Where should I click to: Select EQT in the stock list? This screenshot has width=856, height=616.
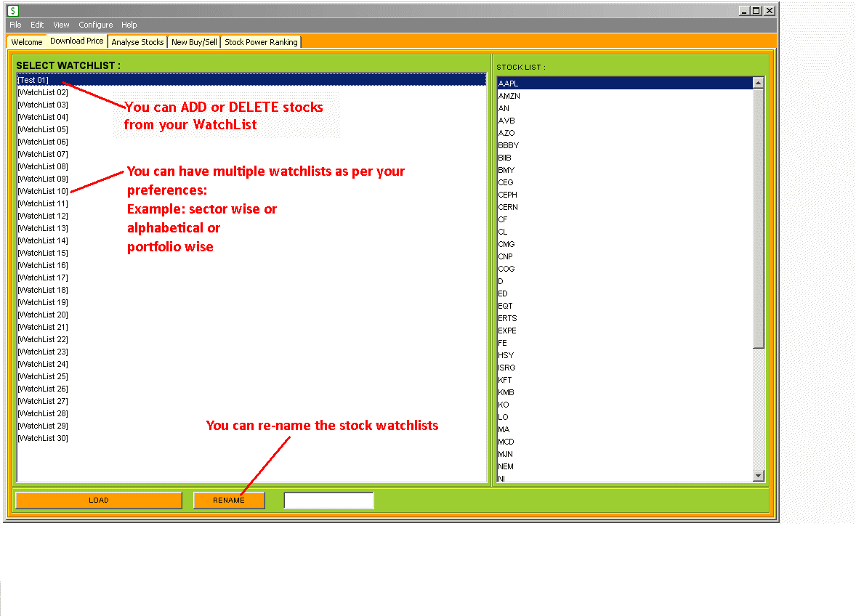625,306
